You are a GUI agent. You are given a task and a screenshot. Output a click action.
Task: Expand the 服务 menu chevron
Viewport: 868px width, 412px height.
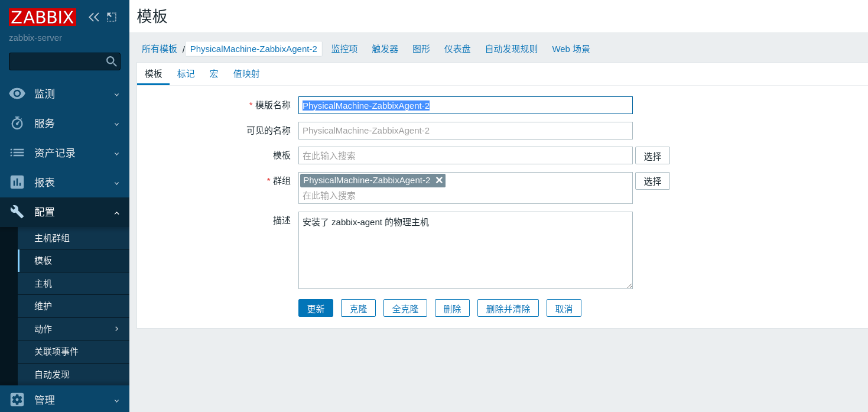[116, 124]
